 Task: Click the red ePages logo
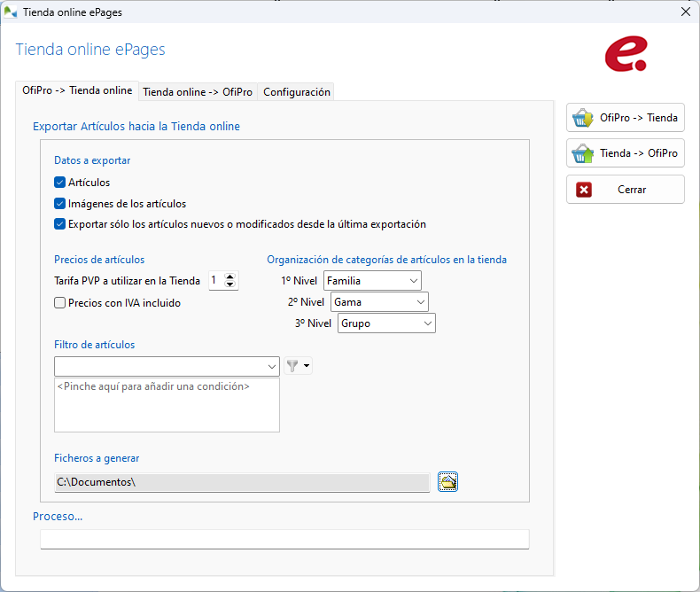click(626, 54)
